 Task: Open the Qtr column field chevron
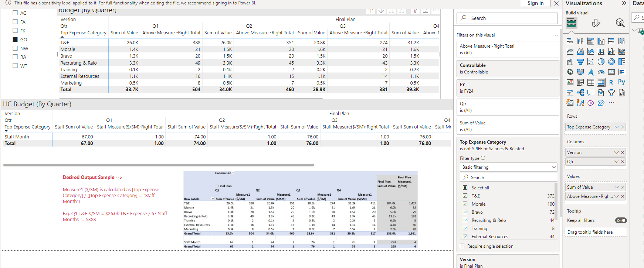point(616,162)
